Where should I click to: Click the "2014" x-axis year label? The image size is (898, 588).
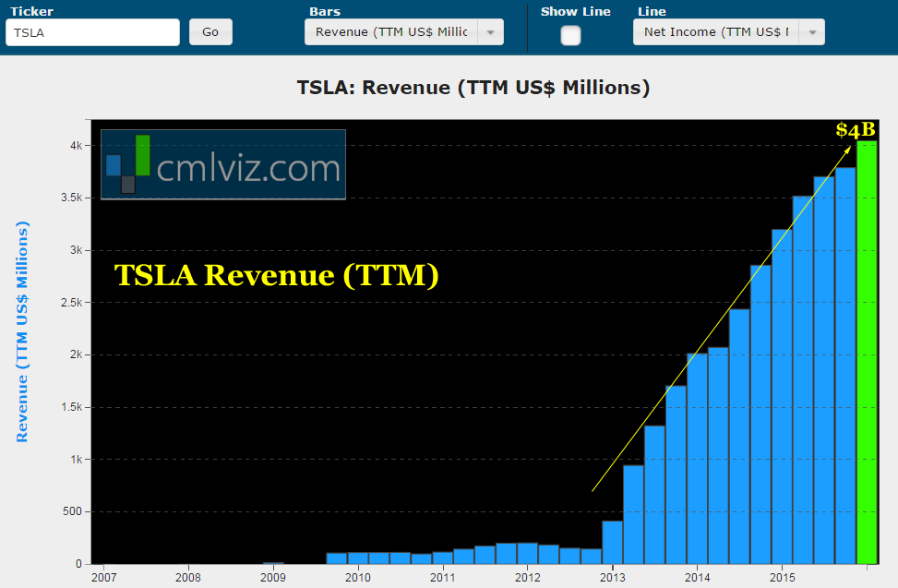coord(698,578)
